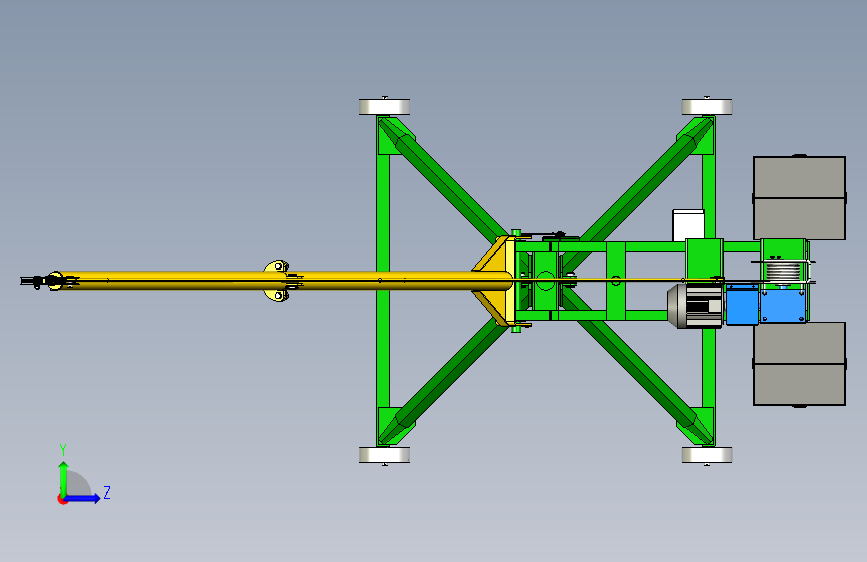The width and height of the screenshot is (867, 562).
Task: Select the top-left wheel of the chassis
Action: point(384,107)
